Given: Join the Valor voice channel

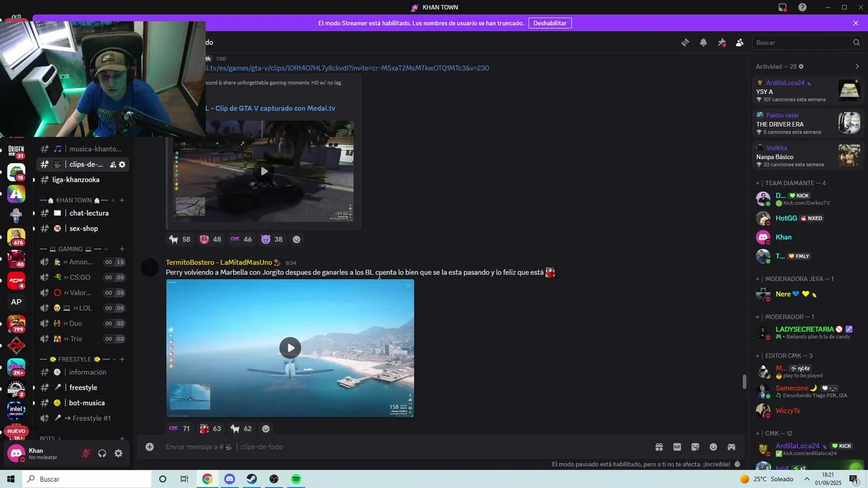Looking at the screenshot, I should pyautogui.click(x=83, y=293).
